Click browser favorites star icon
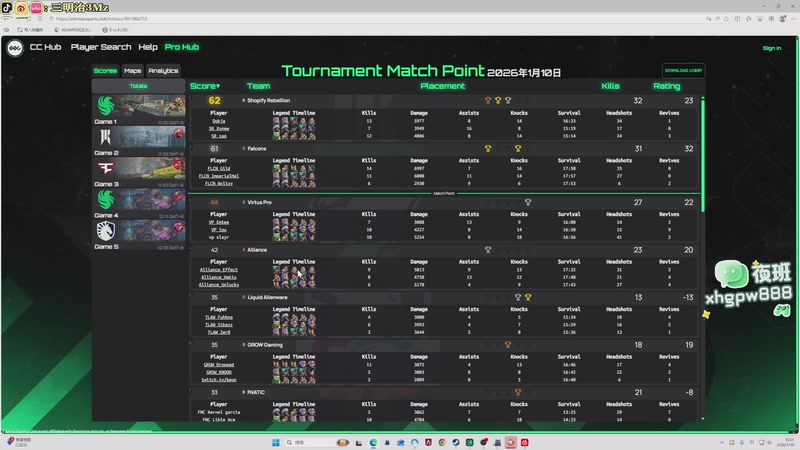Screen dimensions: 800x450 click(726, 19)
